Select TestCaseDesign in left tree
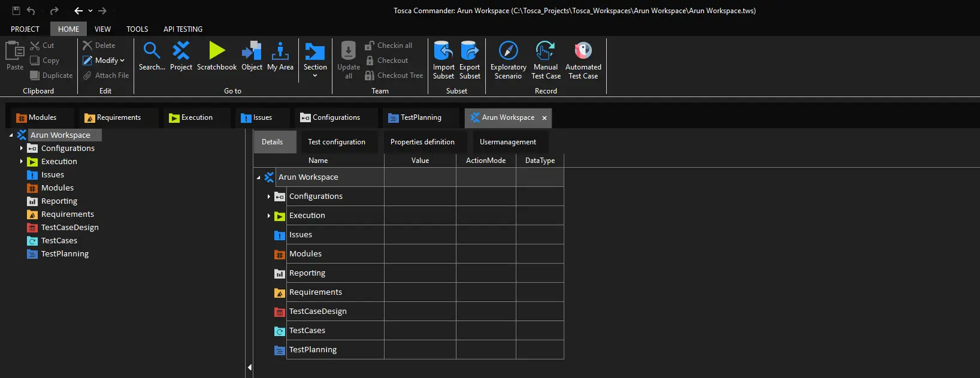This screenshot has width=980, height=378. pos(69,228)
